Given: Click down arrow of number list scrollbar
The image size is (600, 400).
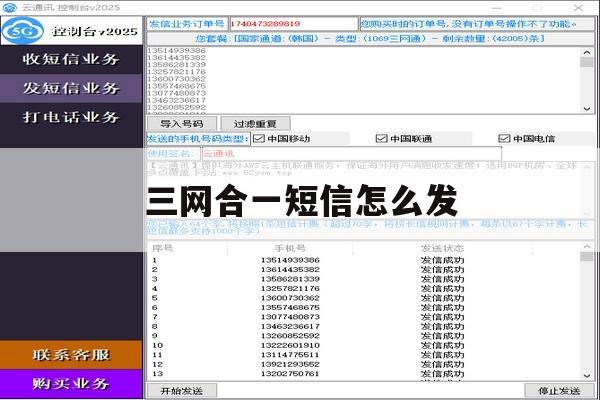Looking at the screenshot, I should click(x=587, y=109).
